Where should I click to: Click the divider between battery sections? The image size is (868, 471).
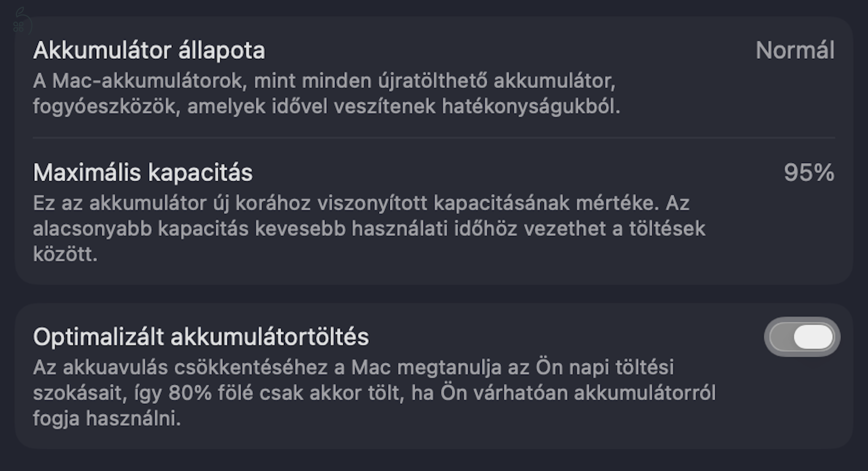[x=434, y=135]
